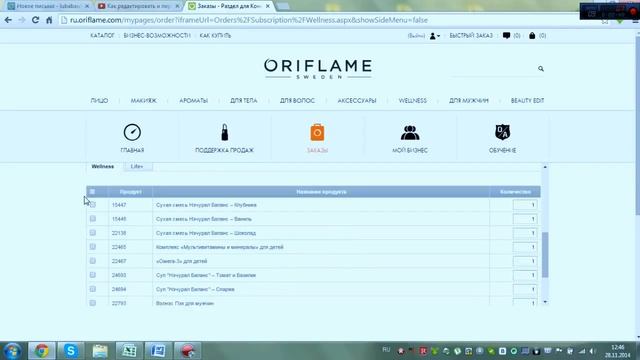Open the Для тела category menu
The width and height of the screenshot is (640, 360).
coord(244,100)
